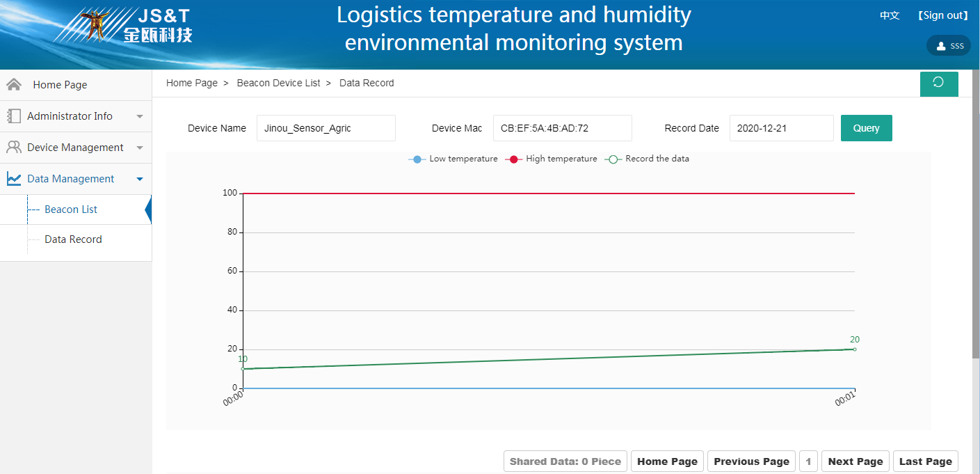The height and width of the screenshot is (474, 980).
Task: Open Beacon List in the sidebar
Action: tap(71, 210)
